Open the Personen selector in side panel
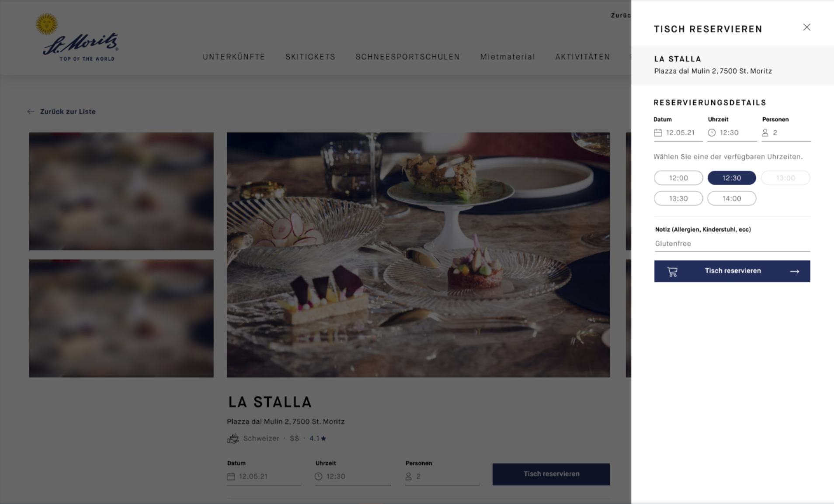The image size is (834, 504). [786, 133]
